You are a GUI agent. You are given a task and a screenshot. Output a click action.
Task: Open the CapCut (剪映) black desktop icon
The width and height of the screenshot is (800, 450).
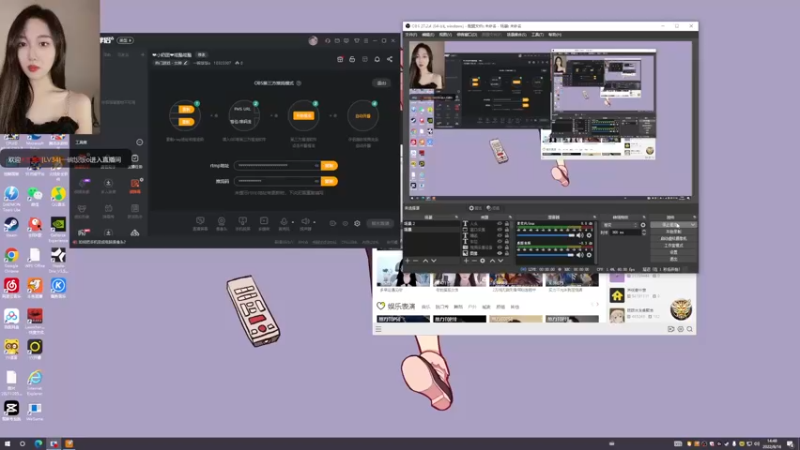pos(11,410)
